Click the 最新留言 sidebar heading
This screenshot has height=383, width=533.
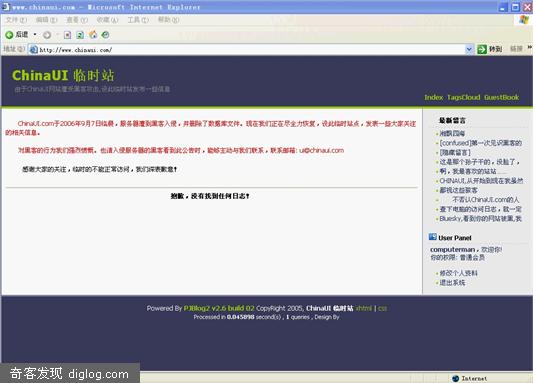(452, 120)
